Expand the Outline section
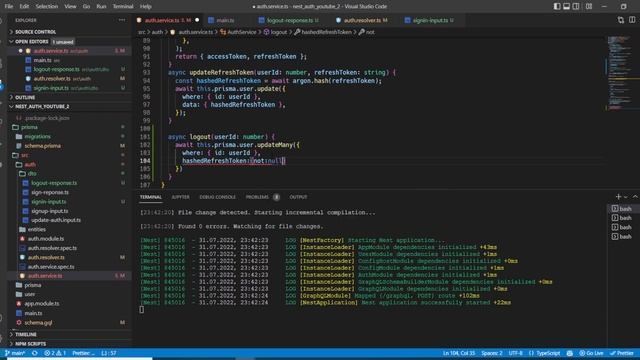The height and width of the screenshot is (360, 640). (69, 98)
